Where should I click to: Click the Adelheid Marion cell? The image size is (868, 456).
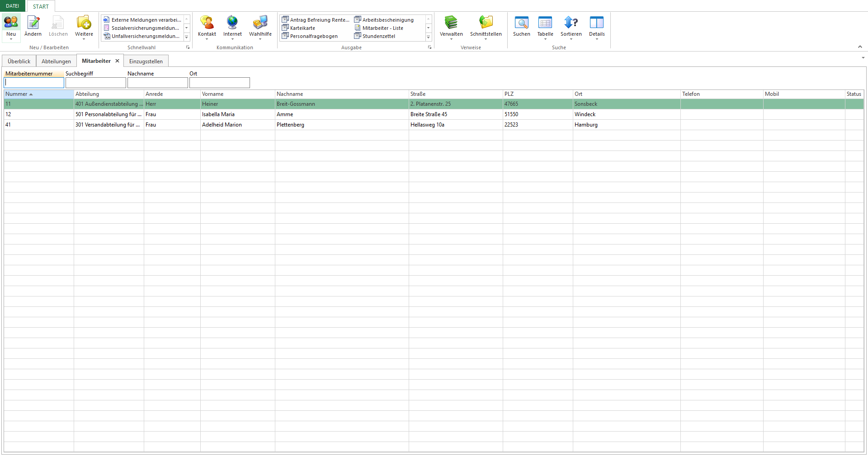238,125
